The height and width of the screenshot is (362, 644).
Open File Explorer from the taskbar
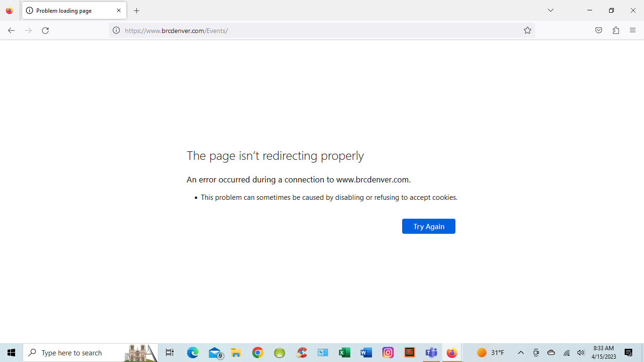click(236, 353)
